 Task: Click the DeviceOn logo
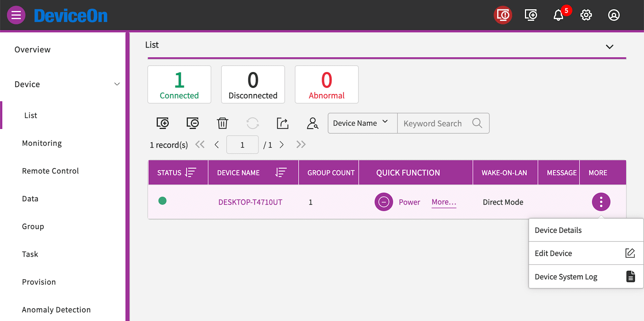click(71, 15)
